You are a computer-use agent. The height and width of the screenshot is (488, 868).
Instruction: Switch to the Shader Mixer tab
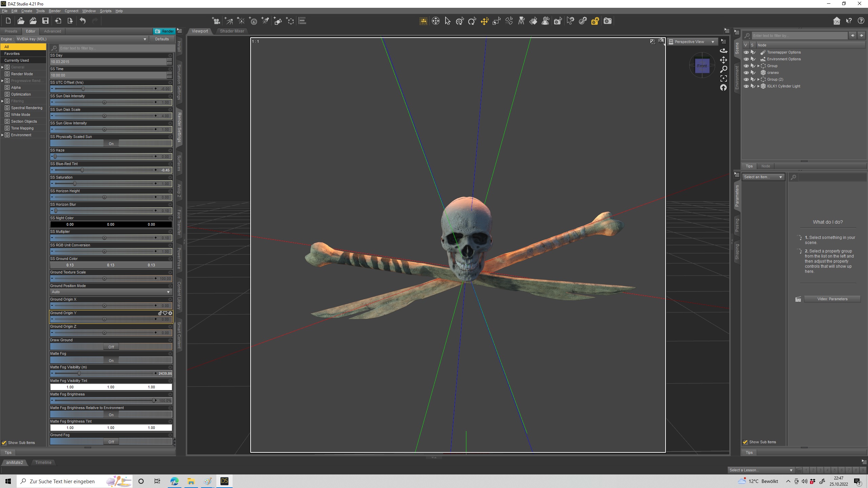pyautogui.click(x=232, y=31)
